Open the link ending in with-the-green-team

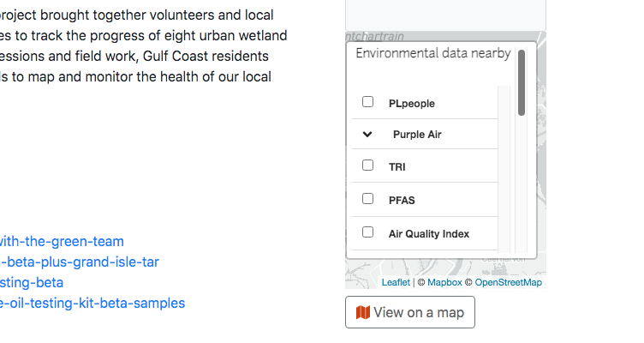[62, 242]
